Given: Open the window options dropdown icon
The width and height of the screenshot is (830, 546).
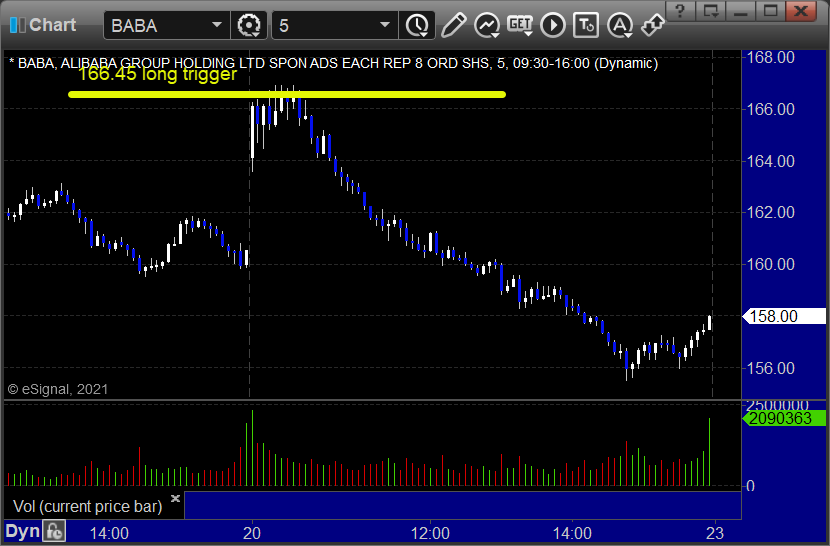Looking at the screenshot, I should pyautogui.click(x=711, y=11).
